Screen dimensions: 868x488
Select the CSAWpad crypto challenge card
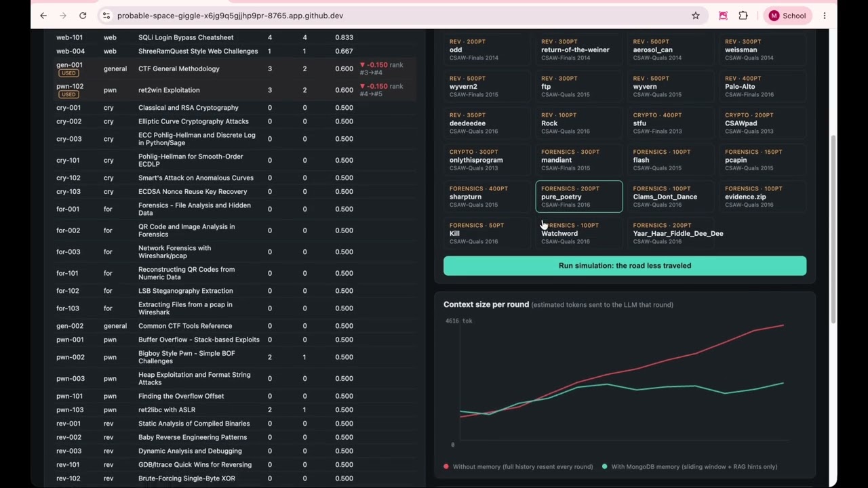click(762, 123)
